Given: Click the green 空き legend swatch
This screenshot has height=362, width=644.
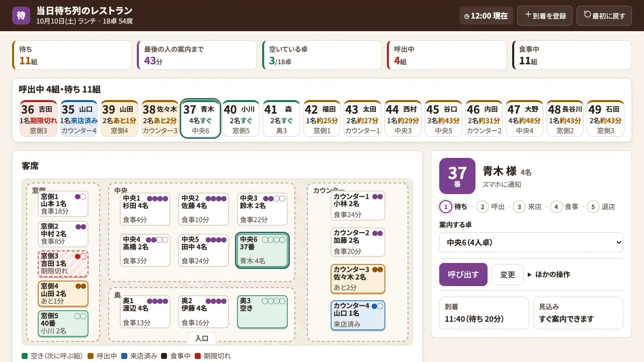Looking at the screenshot, I should pyautogui.click(x=25, y=356).
